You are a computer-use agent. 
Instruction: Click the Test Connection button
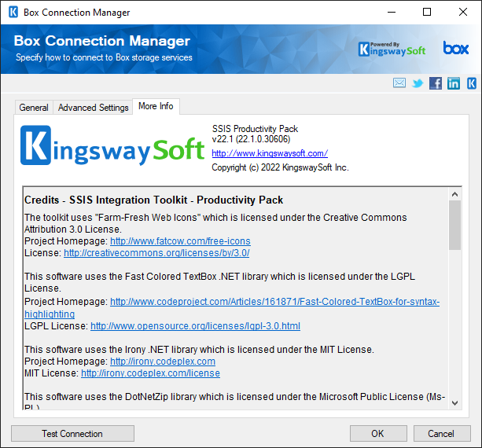coord(72,434)
